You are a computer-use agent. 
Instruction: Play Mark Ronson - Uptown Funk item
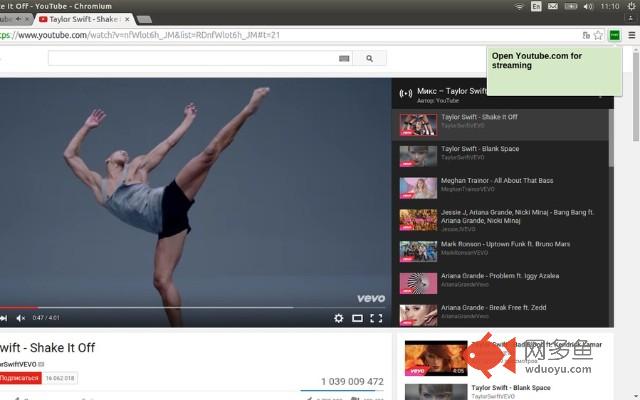point(500,252)
